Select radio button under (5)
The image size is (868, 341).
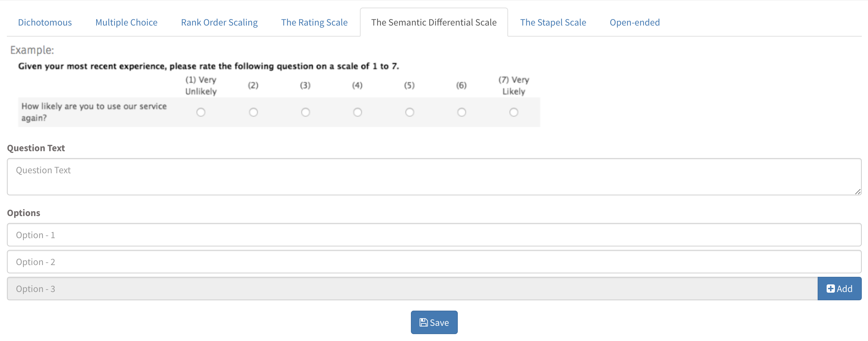[410, 112]
